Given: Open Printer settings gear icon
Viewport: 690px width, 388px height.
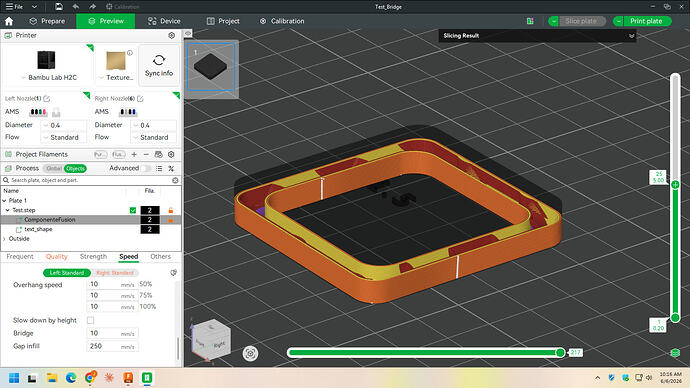Looking at the screenshot, I should click(172, 35).
